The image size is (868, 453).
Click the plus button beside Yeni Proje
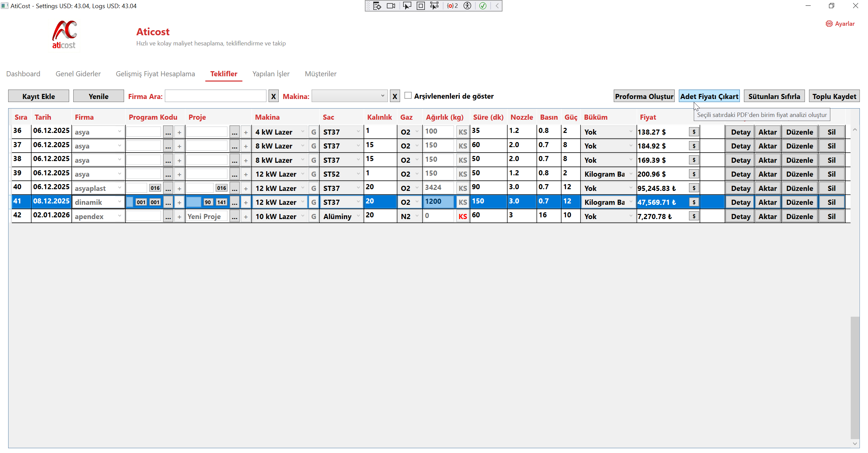tap(246, 216)
